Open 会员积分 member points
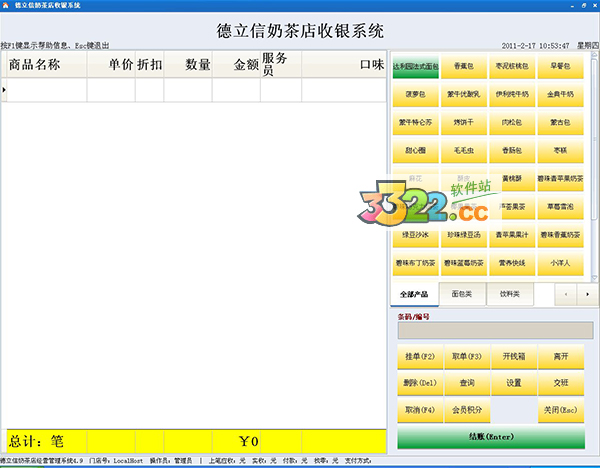Viewport: 600px width, 468px height. (467, 410)
